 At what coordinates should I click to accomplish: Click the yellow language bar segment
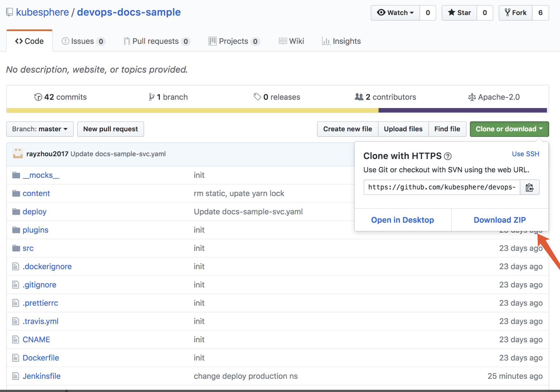click(x=193, y=110)
